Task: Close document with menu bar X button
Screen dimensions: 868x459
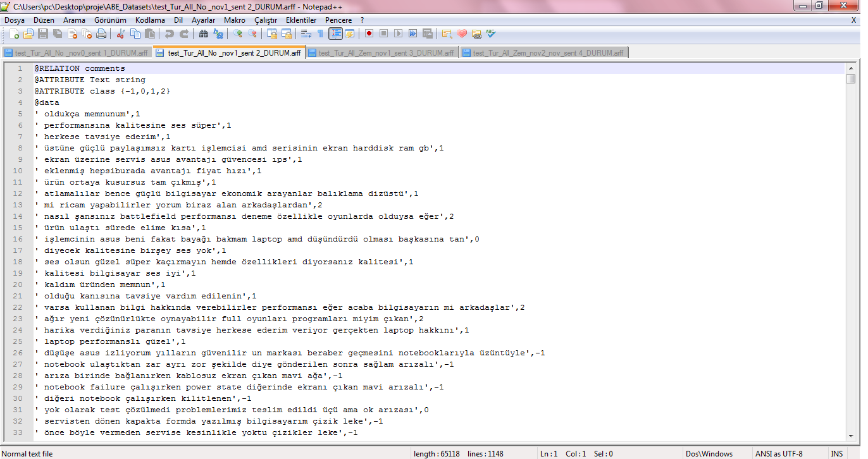Action: (853, 20)
